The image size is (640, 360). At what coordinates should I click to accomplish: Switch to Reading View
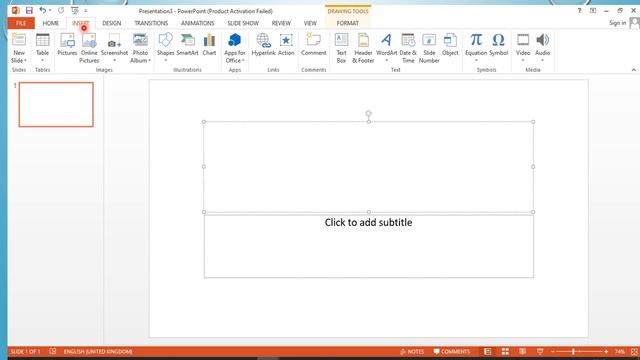click(x=522, y=351)
